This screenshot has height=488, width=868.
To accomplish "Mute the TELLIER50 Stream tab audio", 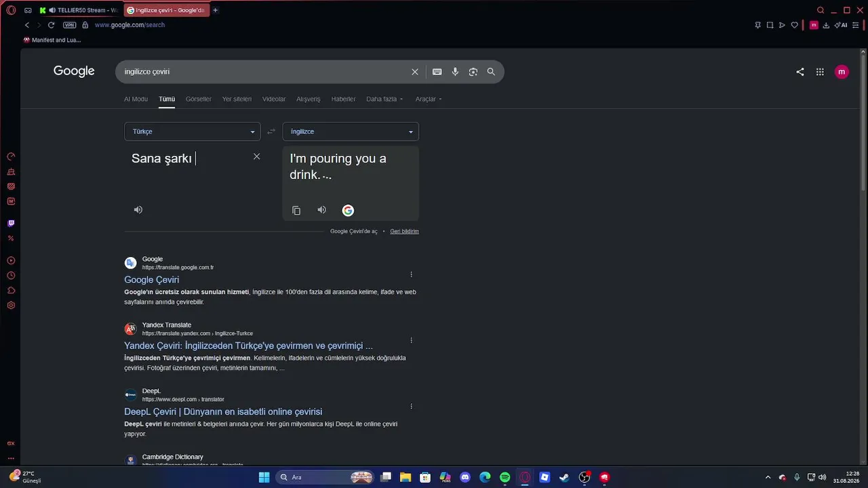I will tap(52, 10).
